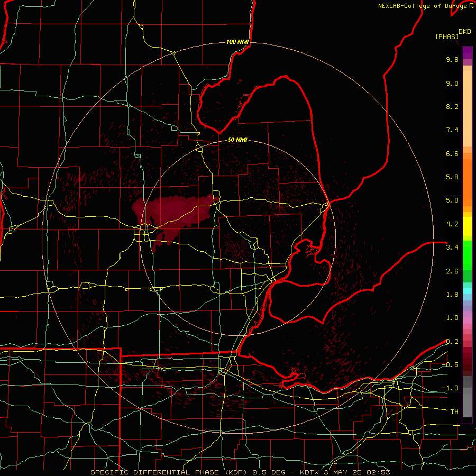476x476 pixels.
Task: Select the -1.3 scale value
Action: point(450,388)
